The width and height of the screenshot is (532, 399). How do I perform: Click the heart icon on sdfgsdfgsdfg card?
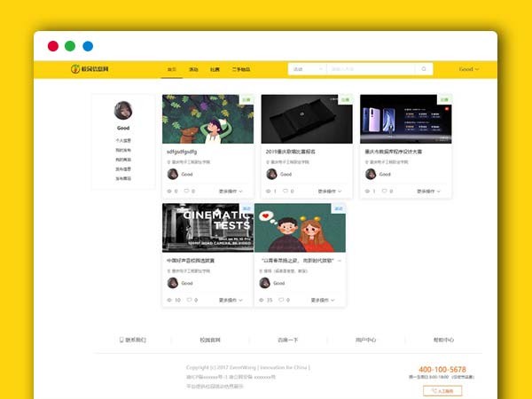(x=187, y=191)
